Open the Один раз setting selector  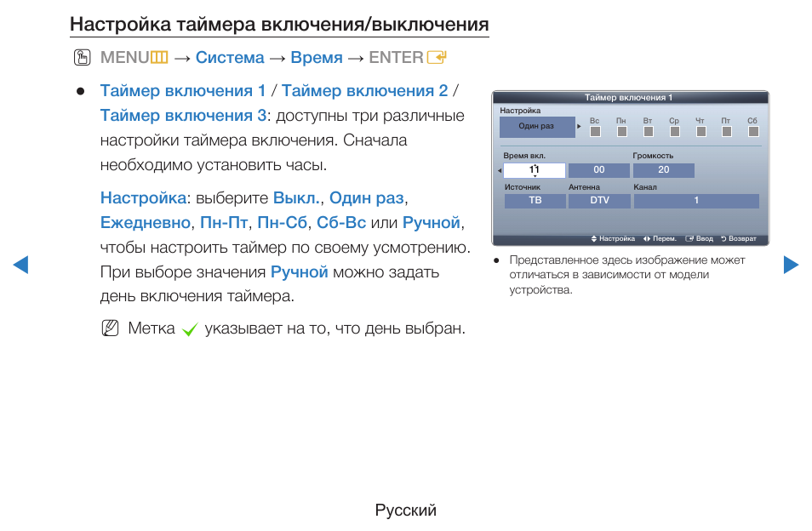point(538,126)
